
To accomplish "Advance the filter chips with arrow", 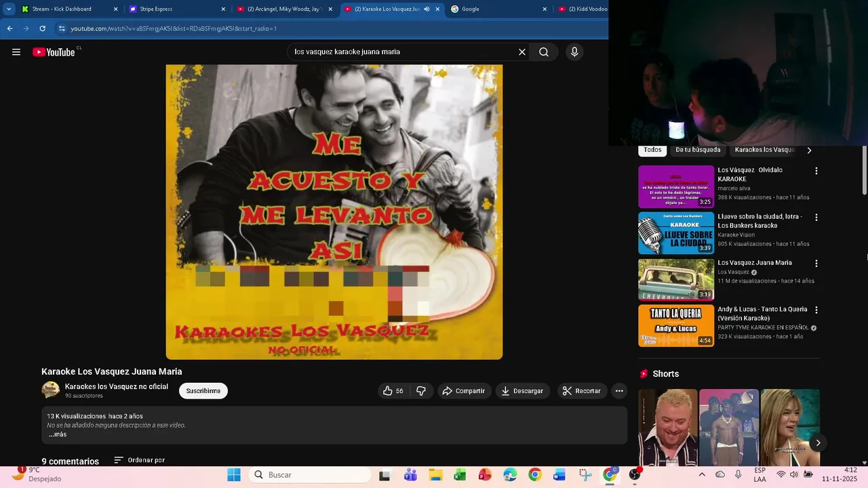I will coord(809,150).
